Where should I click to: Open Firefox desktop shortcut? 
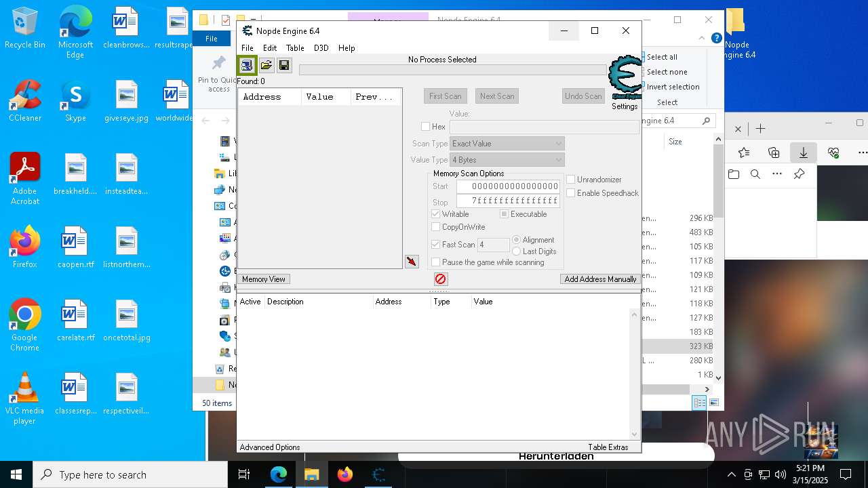click(x=25, y=247)
